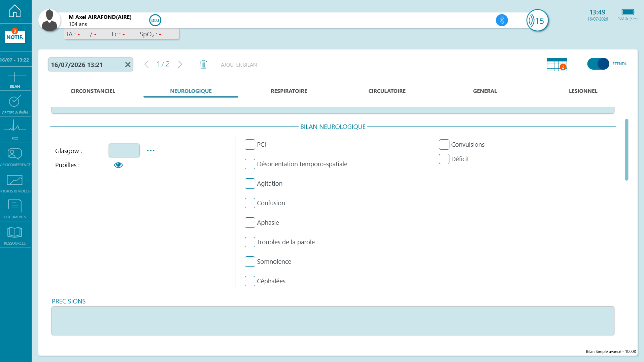Screen dimensions: 644x362
Task: Start a Visioconference
Action: (15, 157)
